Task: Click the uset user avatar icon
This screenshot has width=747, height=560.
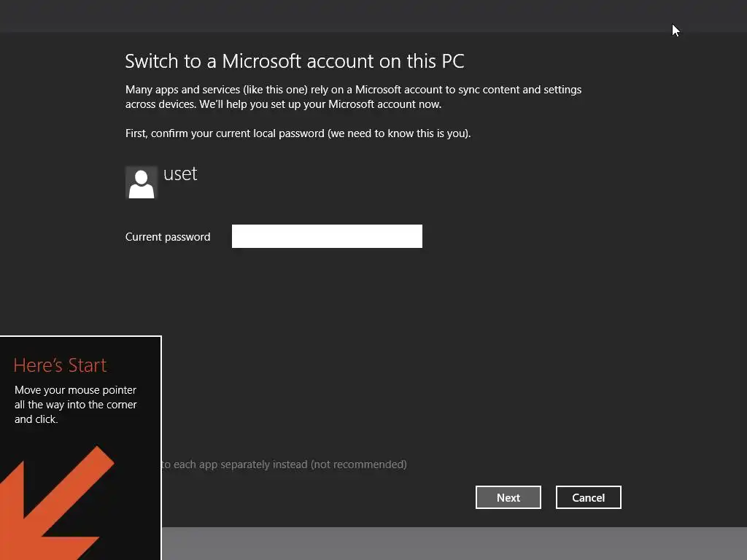Action: tap(142, 182)
